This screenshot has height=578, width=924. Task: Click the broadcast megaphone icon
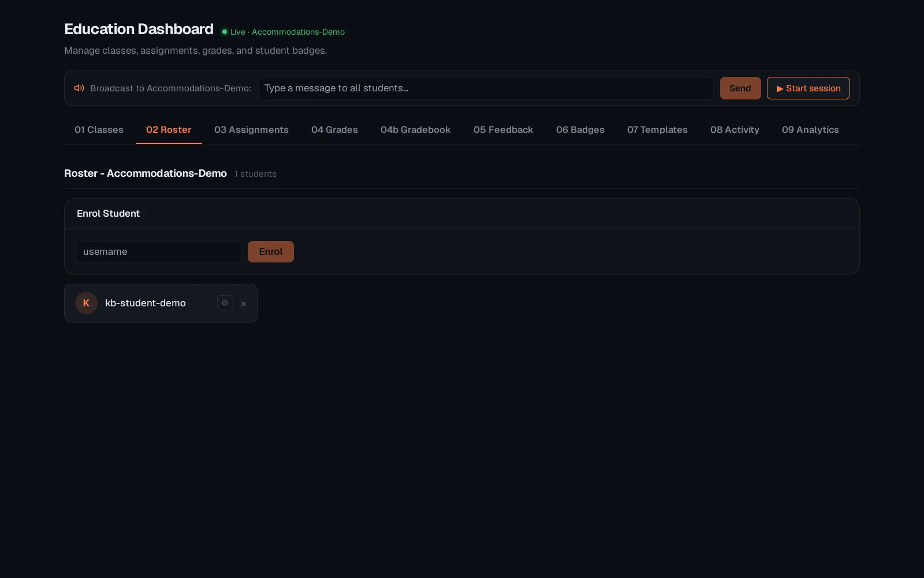pos(79,88)
